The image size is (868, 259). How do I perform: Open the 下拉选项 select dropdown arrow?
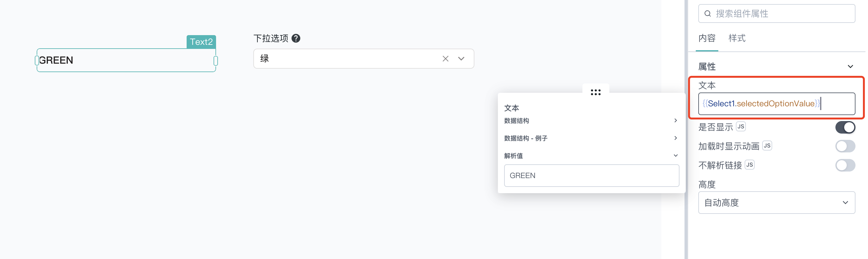pyautogui.click(x=461, y=59)
